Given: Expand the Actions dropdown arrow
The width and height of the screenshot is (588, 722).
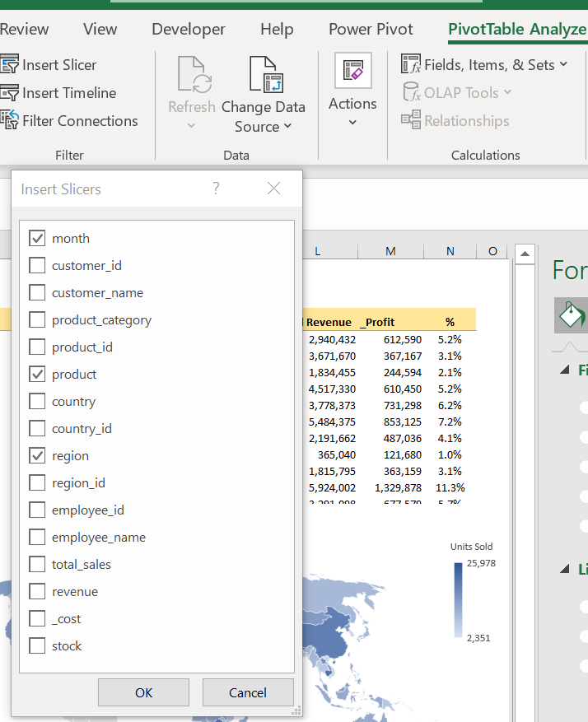Looking at the screenshot, I should coord(352,123).
